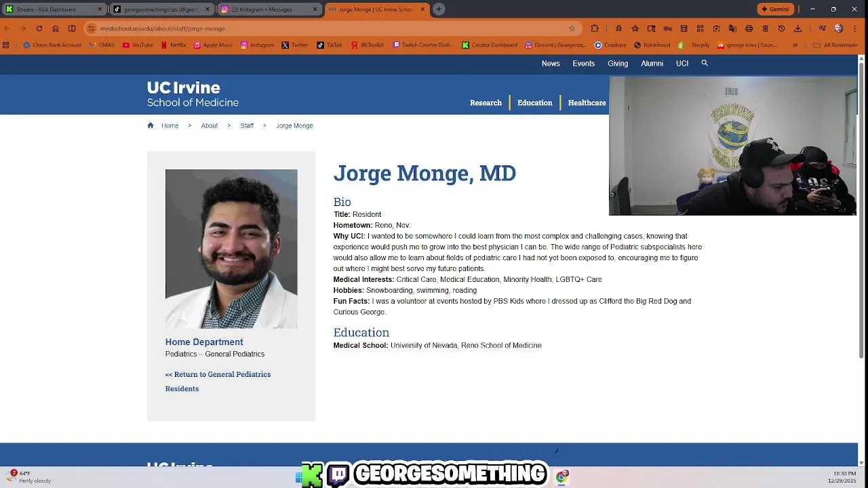Open the YouTube bookmark

tap(138, 45)
